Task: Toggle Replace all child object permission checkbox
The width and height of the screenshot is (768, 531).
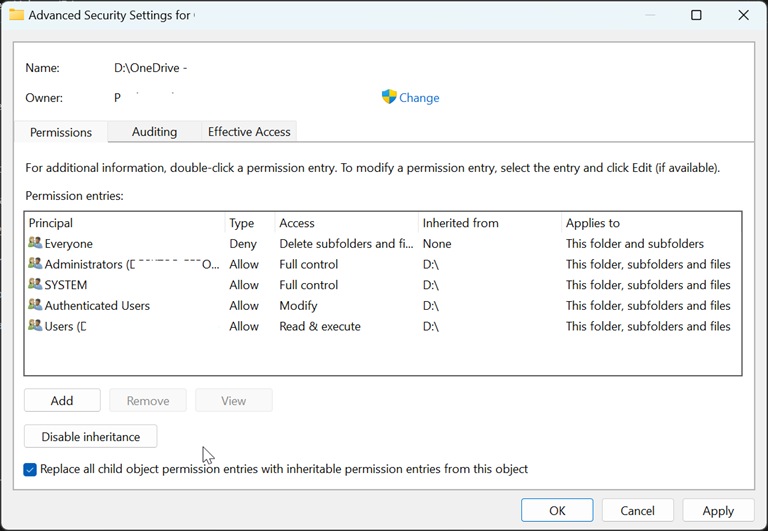Action: [x=30, y=469]
